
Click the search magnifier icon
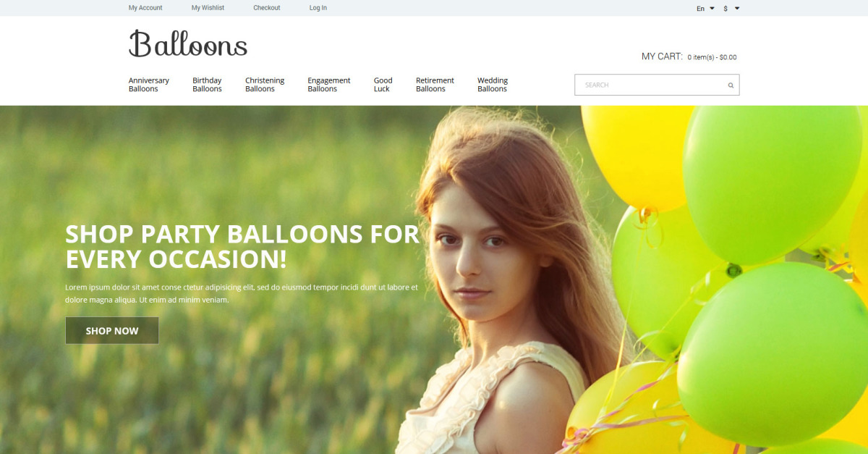click(x=731, y=85)
